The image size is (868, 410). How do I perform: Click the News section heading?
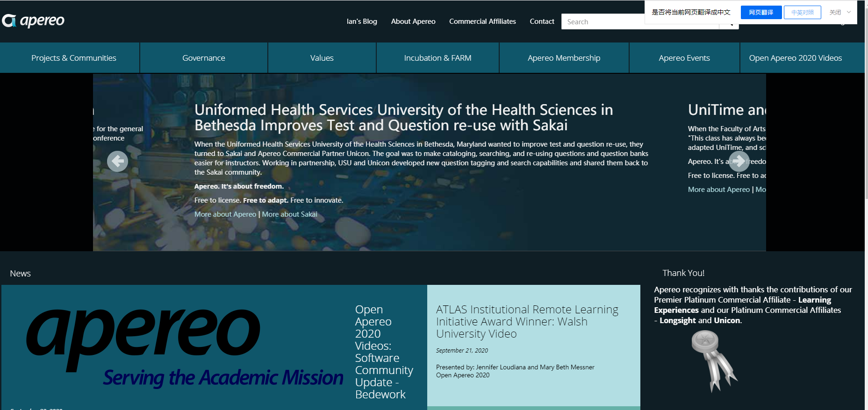[20, 274]
